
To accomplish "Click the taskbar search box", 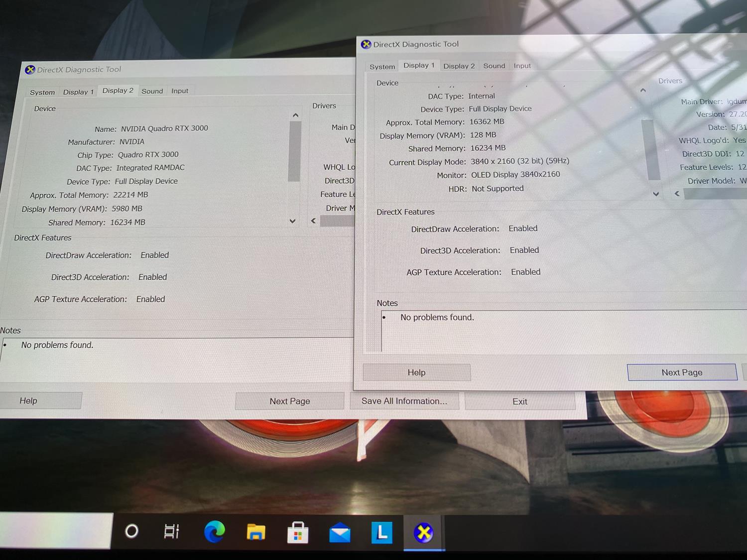I will click(x=55, y=531).
